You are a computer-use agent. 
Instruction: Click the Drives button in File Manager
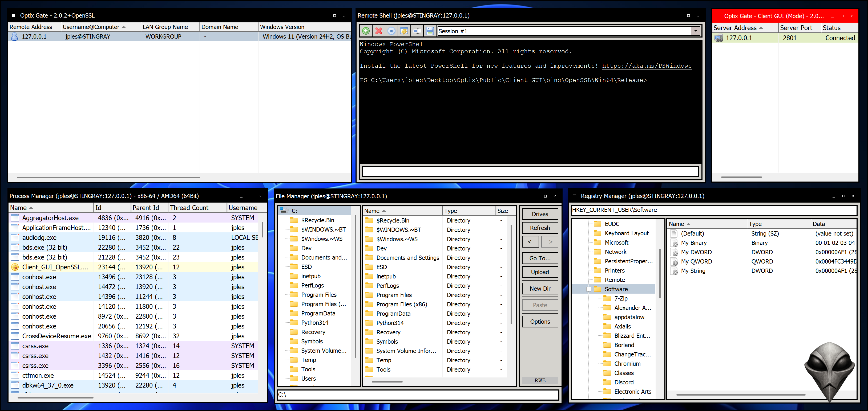pos(540,214)
